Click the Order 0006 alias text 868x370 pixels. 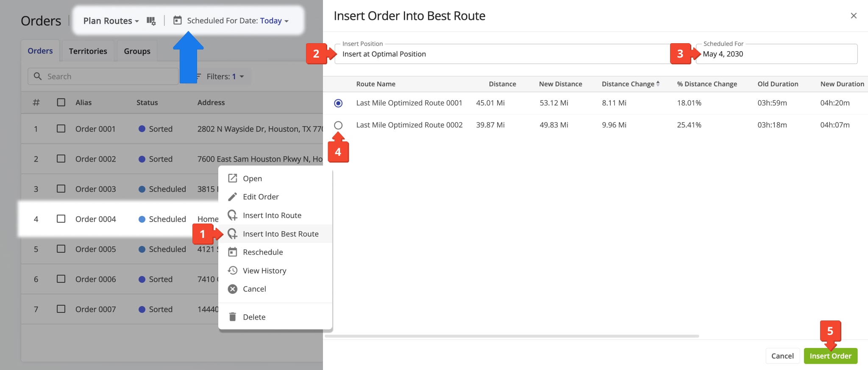pyautogui.click(x=95, y=279)
